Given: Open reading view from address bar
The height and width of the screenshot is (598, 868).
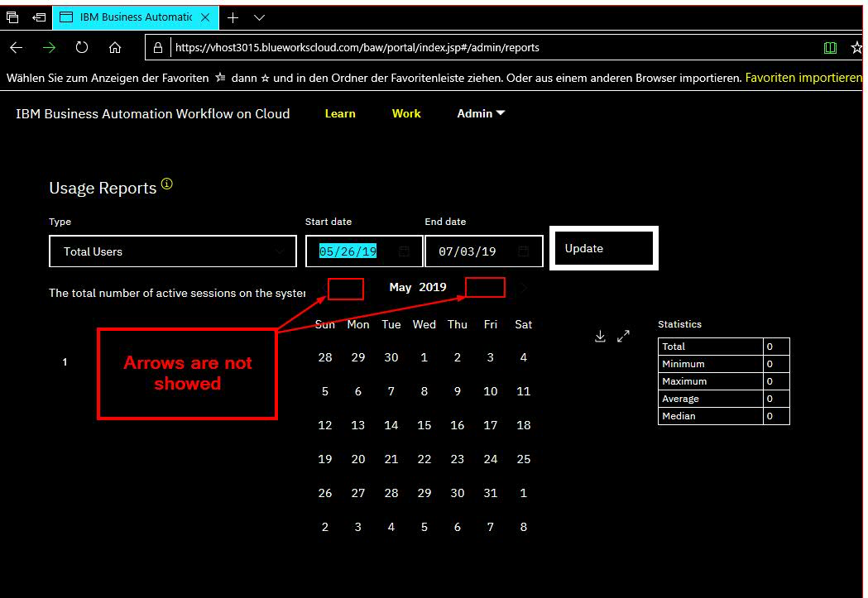Looking at the screenshot, I should (x=830, y=48).
